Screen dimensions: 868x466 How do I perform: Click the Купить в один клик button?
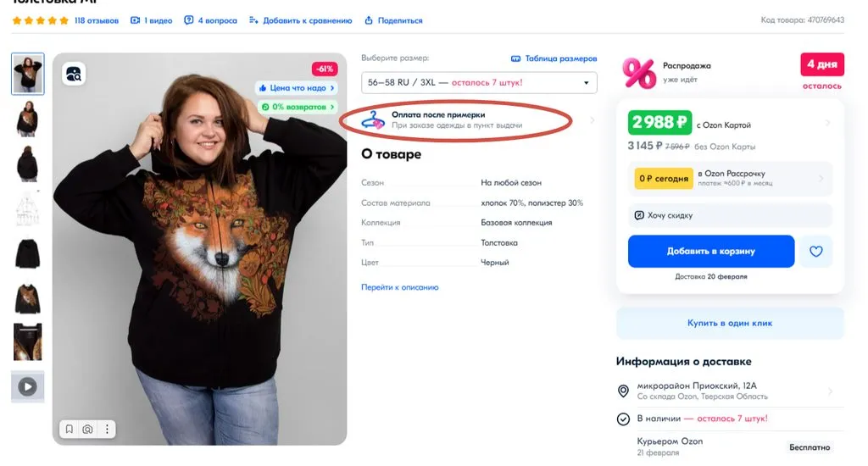(x=730, y=323)
